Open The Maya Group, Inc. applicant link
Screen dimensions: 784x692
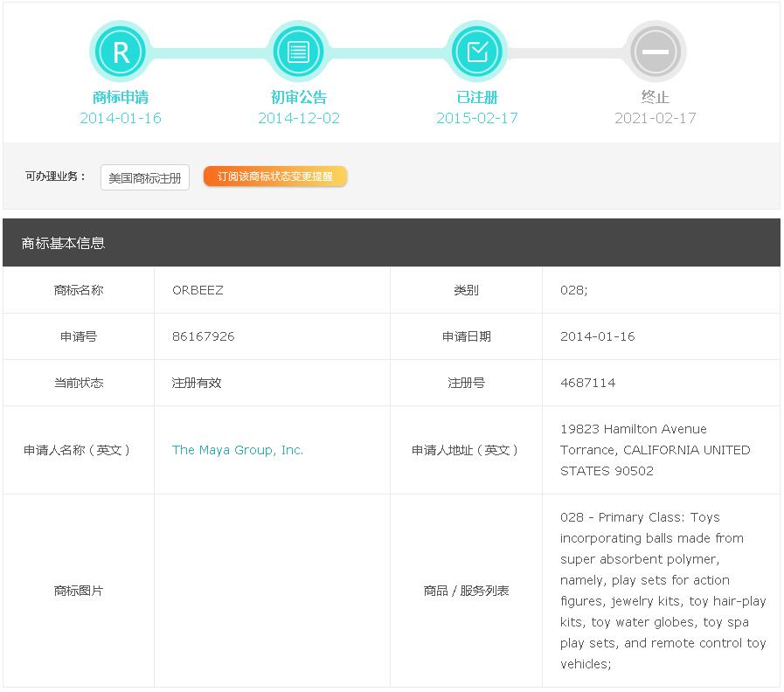pos(238,450)
